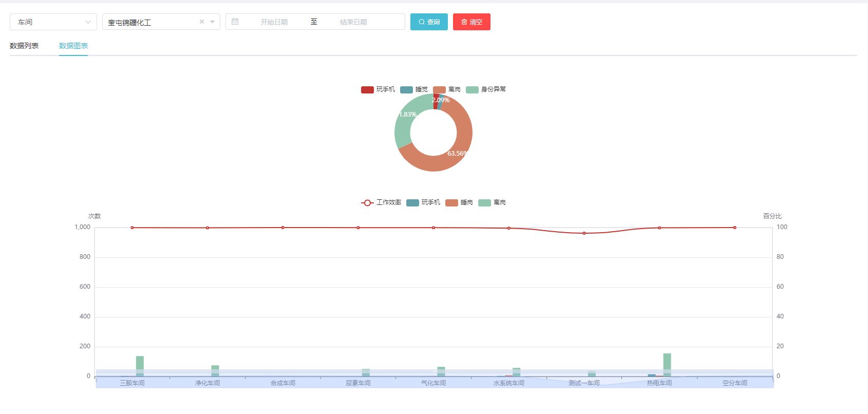Click the 查询 search button
Screen dimensions: 868x414
pos(429,22)
